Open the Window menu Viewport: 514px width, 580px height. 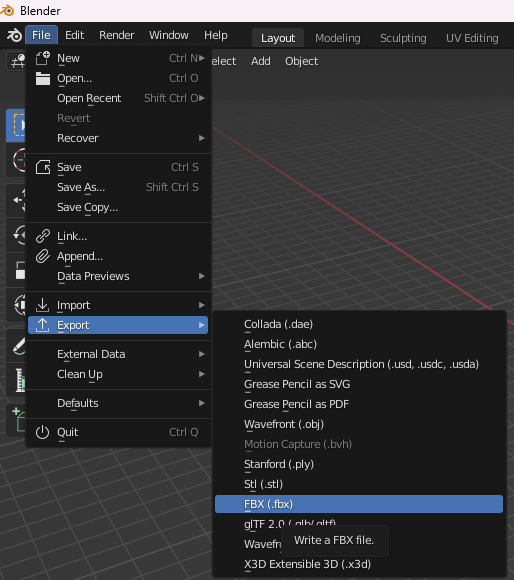point(169,35)
